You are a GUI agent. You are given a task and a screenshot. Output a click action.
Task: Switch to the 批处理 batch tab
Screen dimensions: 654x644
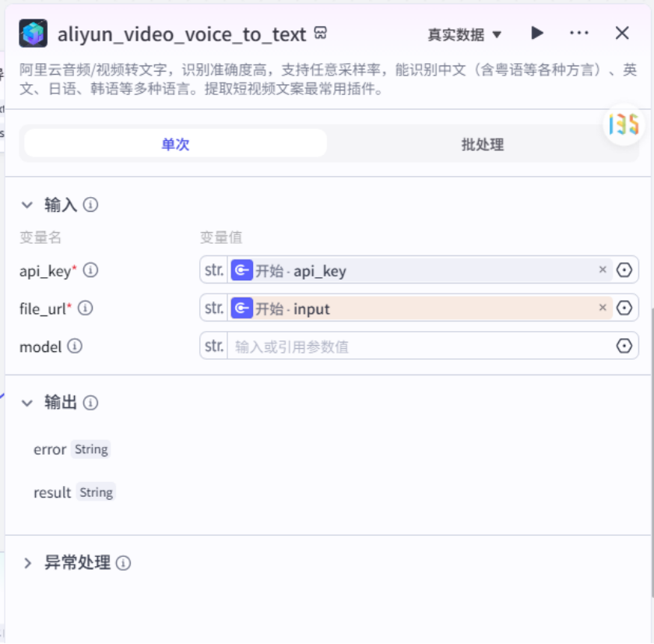pos(482,144)
